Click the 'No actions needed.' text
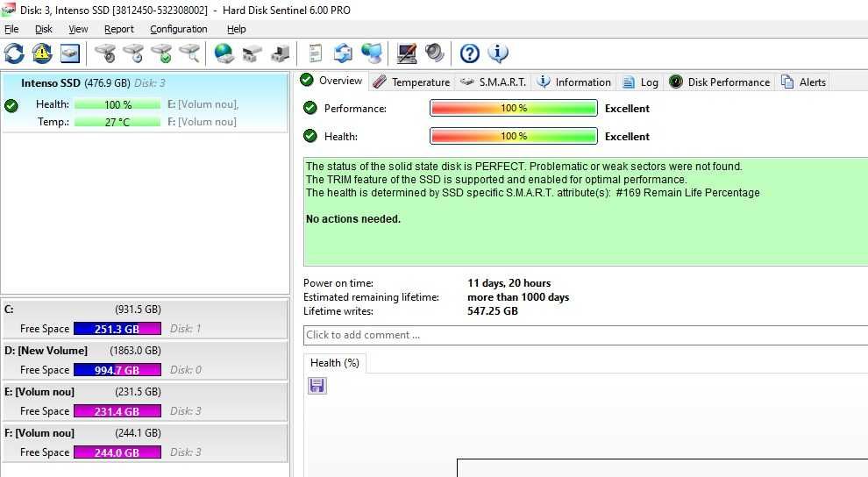868x477 pixels. (353, 219)
